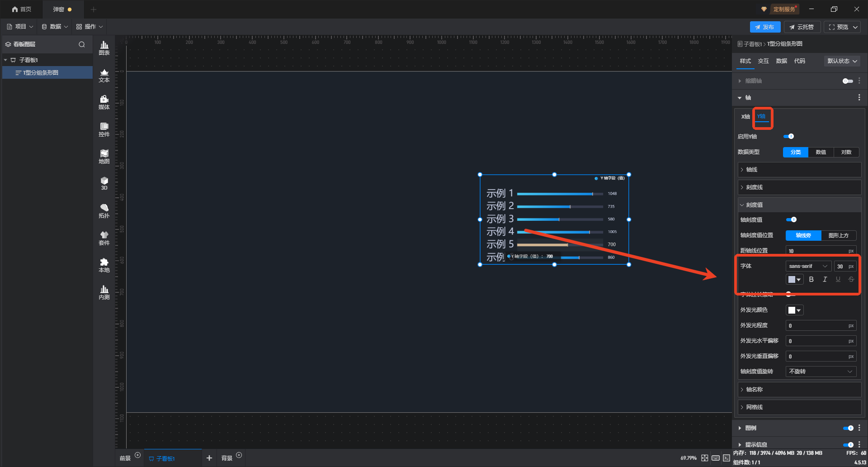Select the 3D components icon
The image size is (868, 467).
tap(104, 183)
